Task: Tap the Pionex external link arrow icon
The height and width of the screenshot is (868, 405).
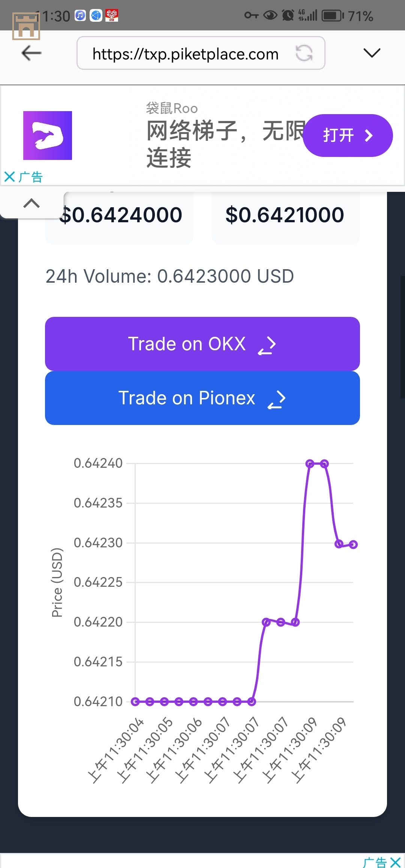Action: point(277,399)
